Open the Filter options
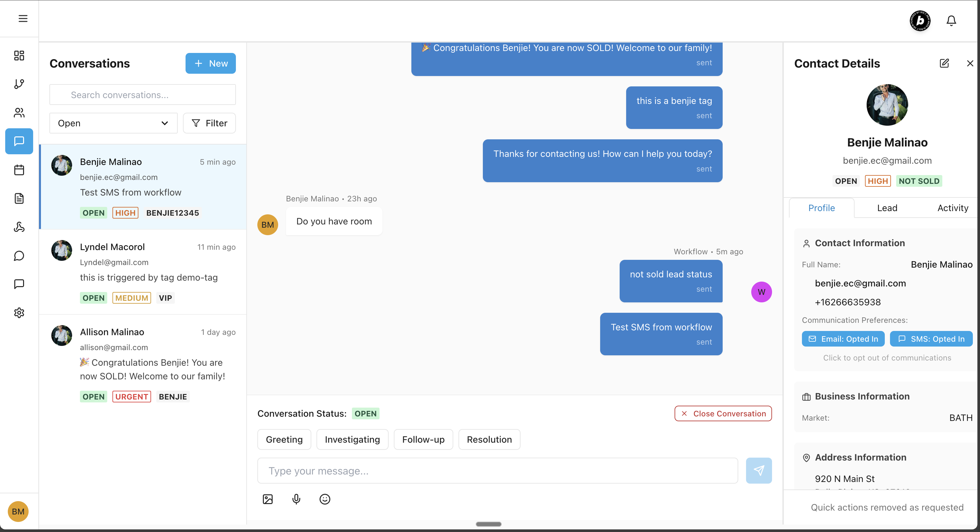The width and height of the screenshot is (980, 532). pos(209,123)
